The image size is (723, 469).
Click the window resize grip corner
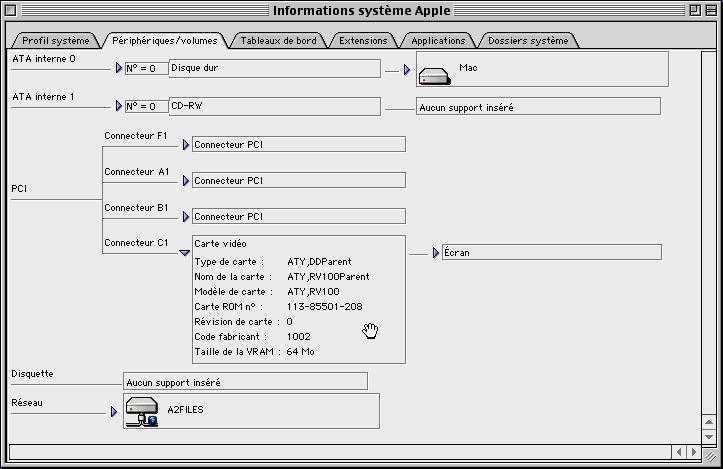(710, 454)
